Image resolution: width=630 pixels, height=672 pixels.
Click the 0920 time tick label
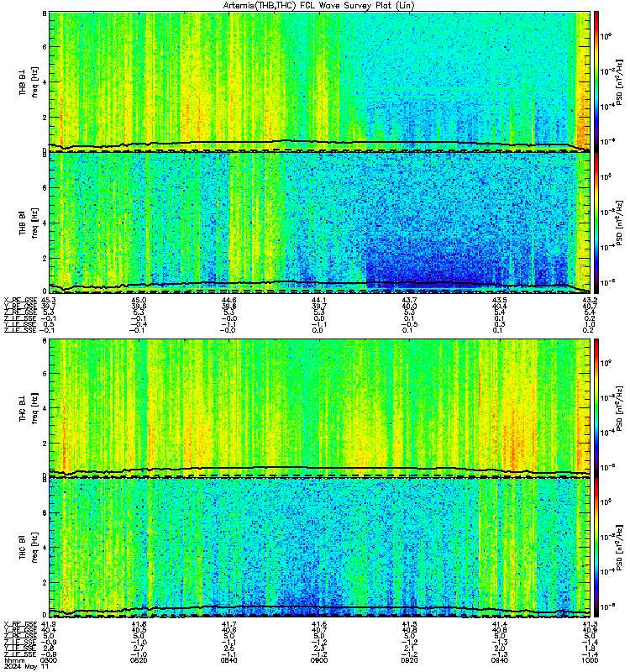click(x=409, y=660)
